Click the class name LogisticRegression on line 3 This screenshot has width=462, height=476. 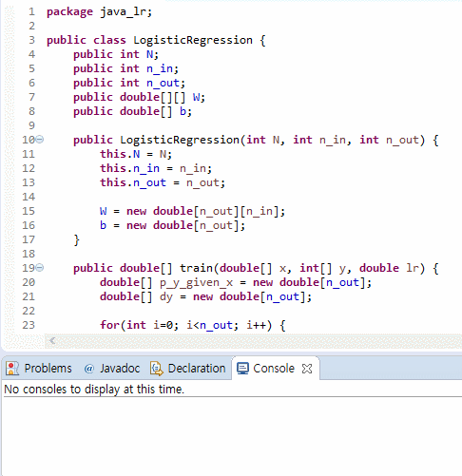[193, 40]
